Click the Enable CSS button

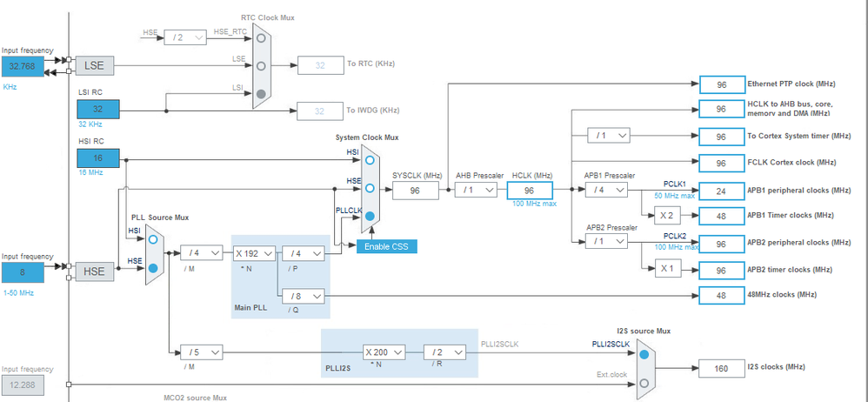point(386,246)
